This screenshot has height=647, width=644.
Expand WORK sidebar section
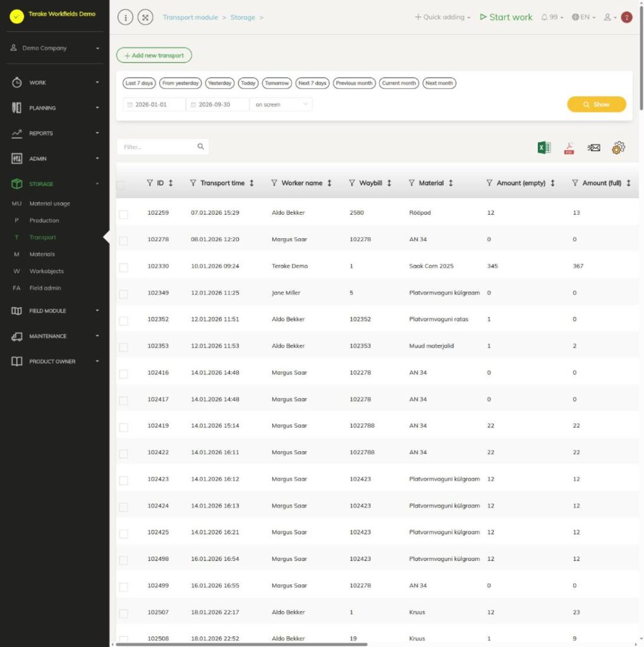54,83
